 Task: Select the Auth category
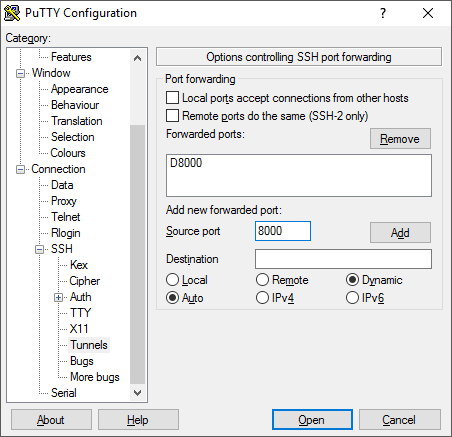tap(80, 297)
